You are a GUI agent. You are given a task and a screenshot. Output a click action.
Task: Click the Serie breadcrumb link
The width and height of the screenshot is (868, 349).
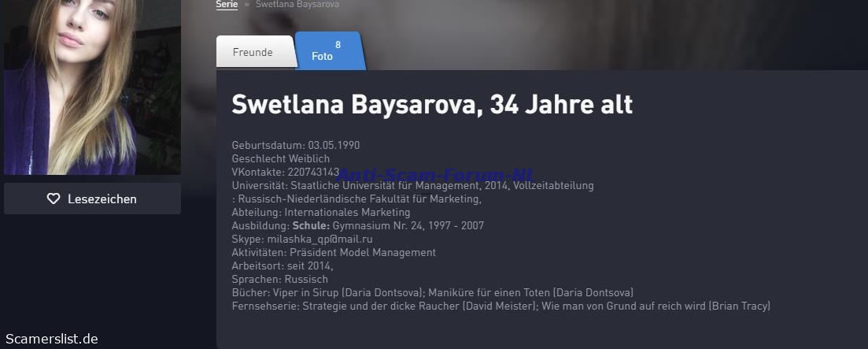[227, 4]
